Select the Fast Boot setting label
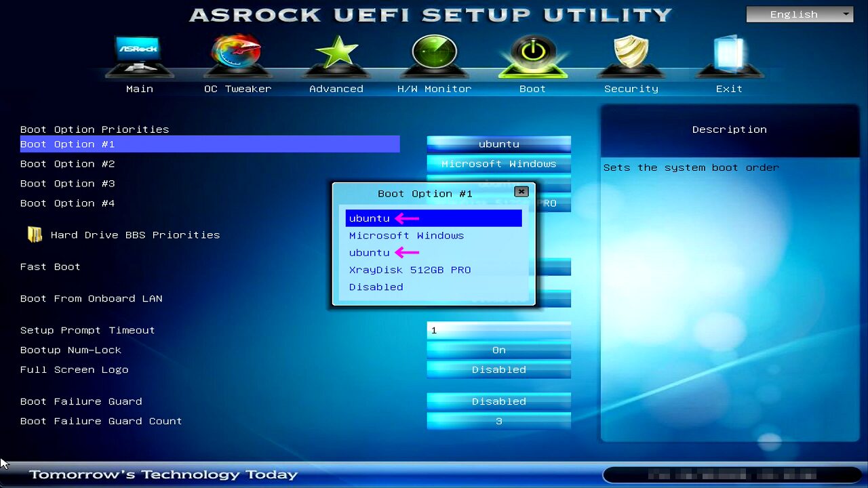This screenshot has height=488, width=868. [x=50, y=266]
